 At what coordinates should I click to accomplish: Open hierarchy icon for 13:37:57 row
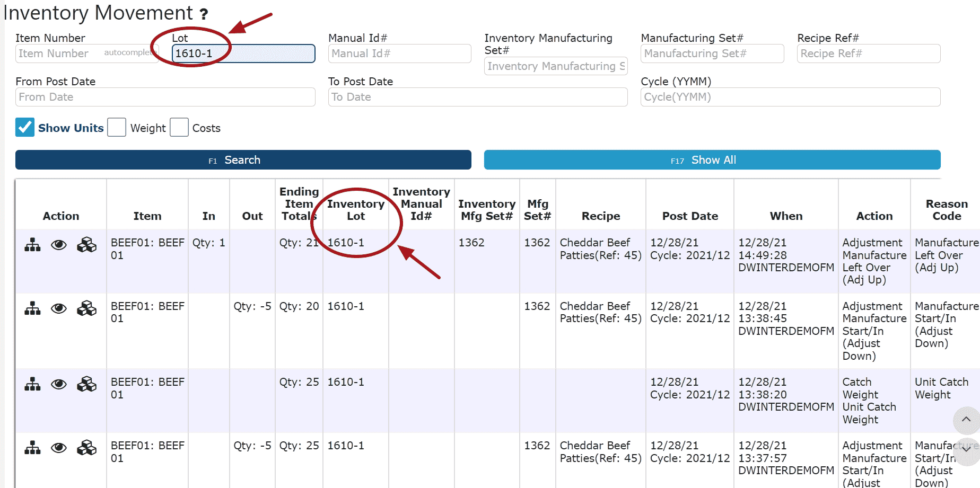tap(32, 448)
